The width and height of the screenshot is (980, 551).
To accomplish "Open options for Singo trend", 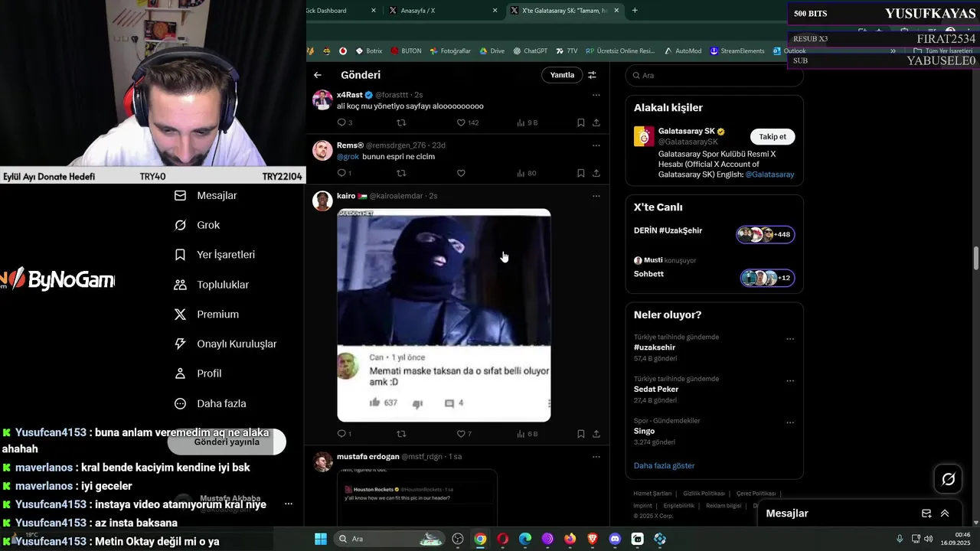I will tap(790, 422).
